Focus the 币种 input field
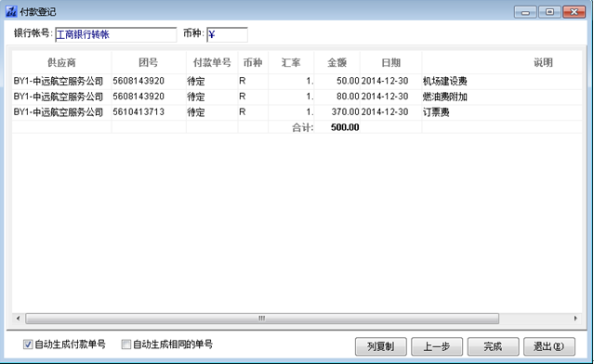This screenshot has height=364, width=594. [228, 34]
